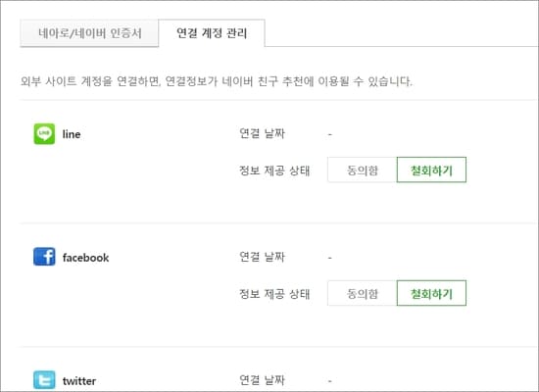This screenshot has height=392, width=539.
Task: Choose 동의함 for facebook account
Action: (363, 293)
